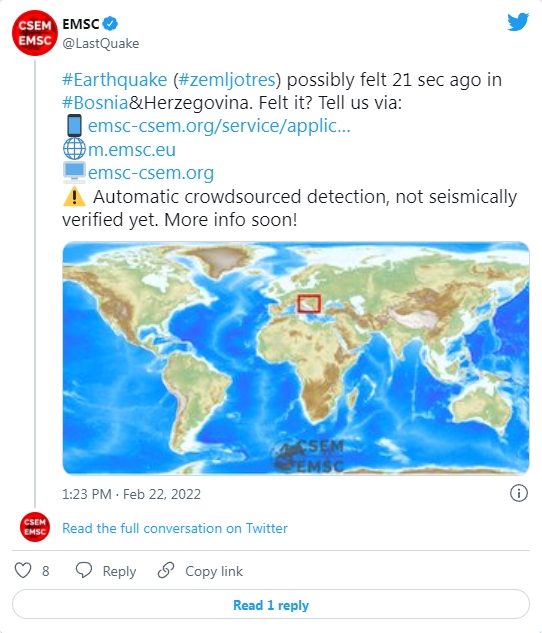
Task: Click the Twitter bird logo
Action: (x=518, y=22)
